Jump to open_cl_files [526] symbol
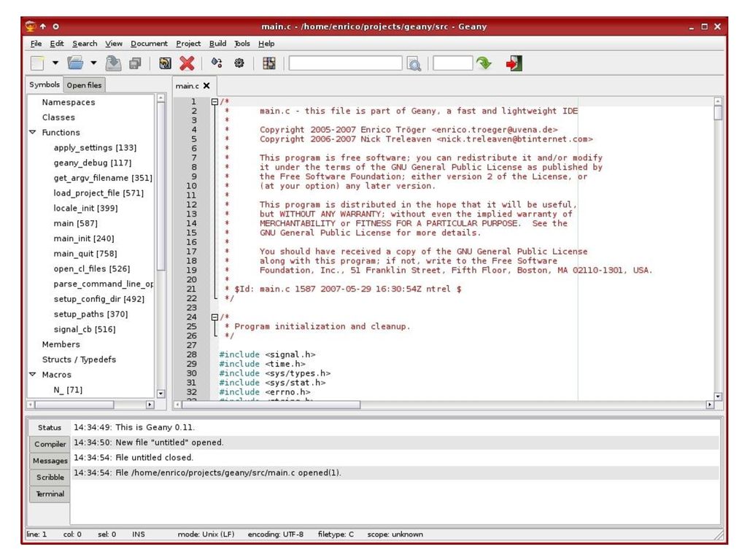 pyautogui.click(x=92, y=268)
